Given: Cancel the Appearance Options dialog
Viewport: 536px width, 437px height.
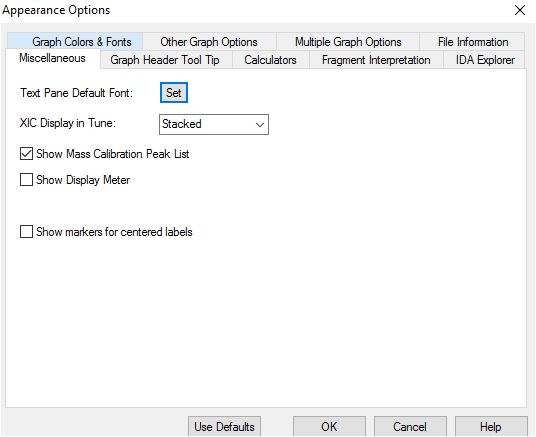Looking at the screenshot, I should pyautogui.click(x=410, y=426).
